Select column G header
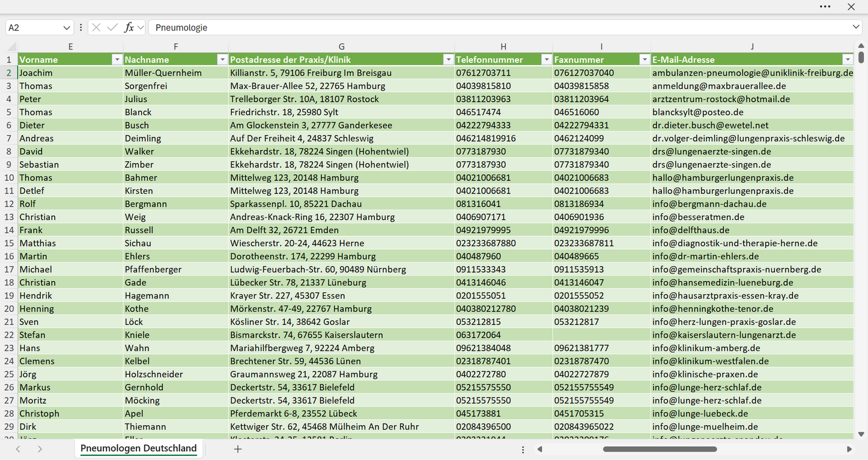 [341, 47]
